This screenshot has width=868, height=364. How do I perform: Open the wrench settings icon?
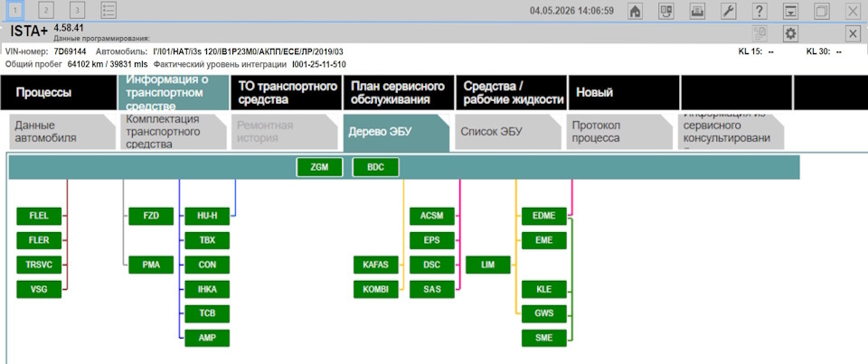point(729,11)
